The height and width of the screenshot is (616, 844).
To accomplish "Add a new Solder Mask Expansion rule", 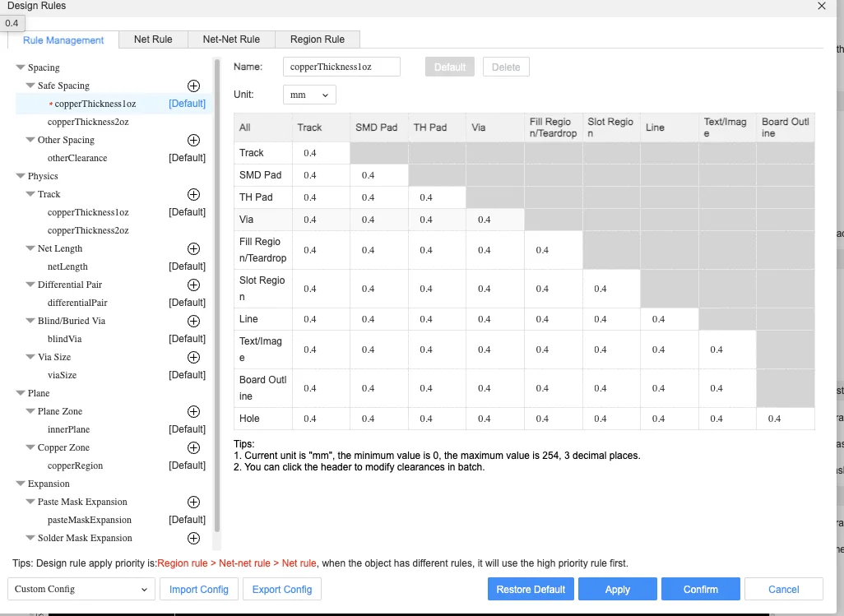I will tap(193, 538).
